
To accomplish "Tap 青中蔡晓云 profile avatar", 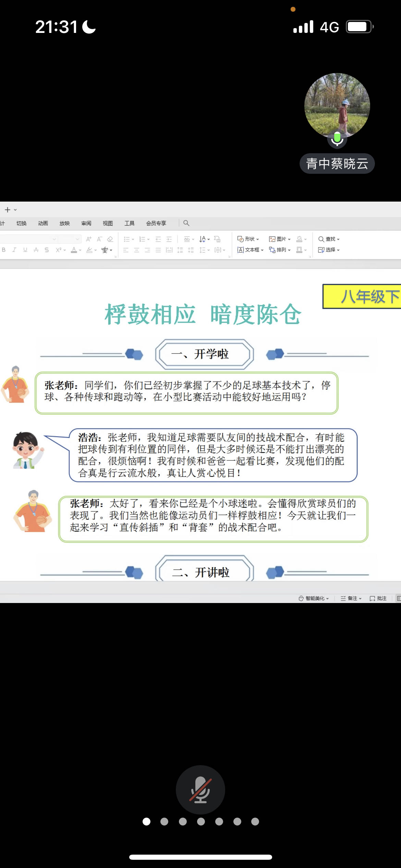I will pos(337,106).
